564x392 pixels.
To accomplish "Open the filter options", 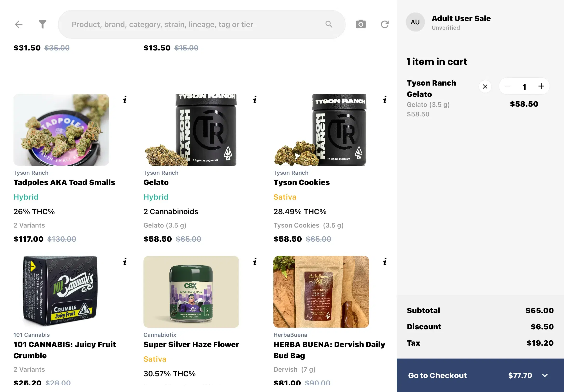I will [x=42, y=24].
